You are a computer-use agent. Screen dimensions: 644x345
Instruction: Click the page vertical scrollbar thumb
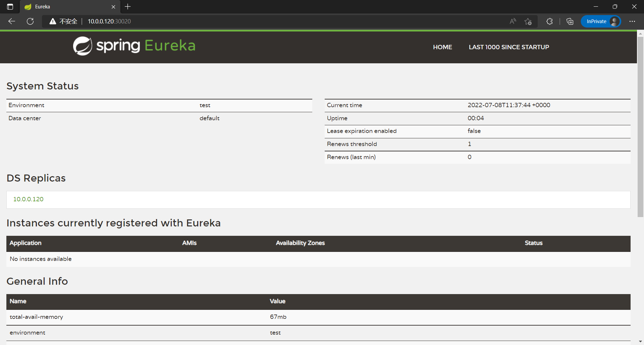(x=640, y=127)
